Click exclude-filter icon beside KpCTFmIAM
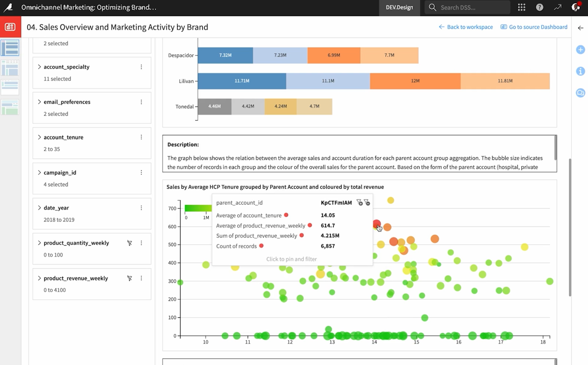 pyautogui.click(x=367, y=203)
